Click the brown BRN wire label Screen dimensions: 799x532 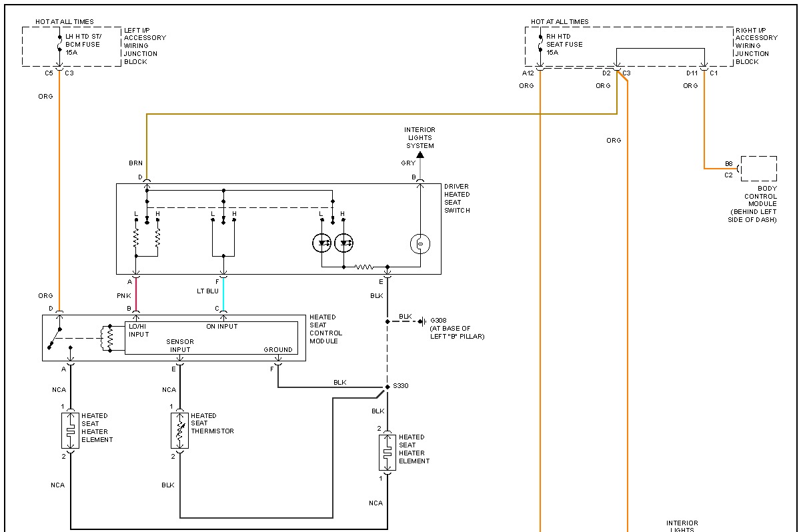[x=135, y=163]
